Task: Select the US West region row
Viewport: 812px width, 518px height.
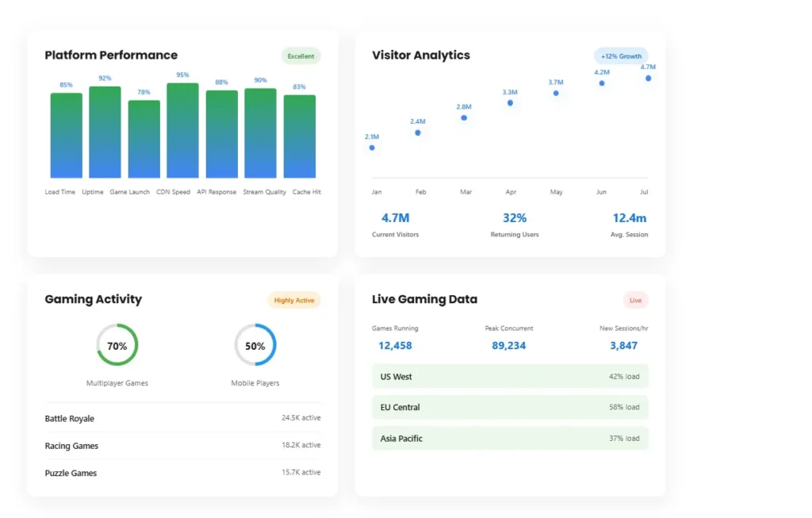Action: pyautogui.click(x=510, y=377)
